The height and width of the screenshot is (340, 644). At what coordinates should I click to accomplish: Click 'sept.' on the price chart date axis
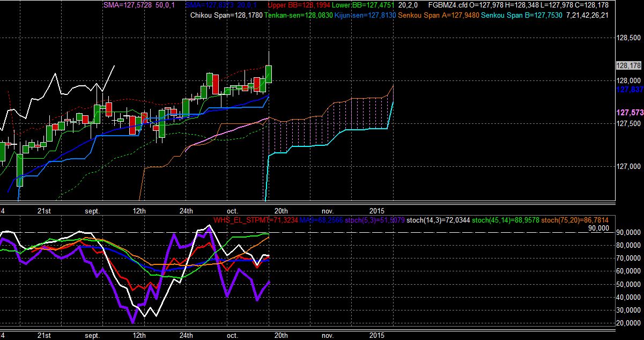point(92,211)
